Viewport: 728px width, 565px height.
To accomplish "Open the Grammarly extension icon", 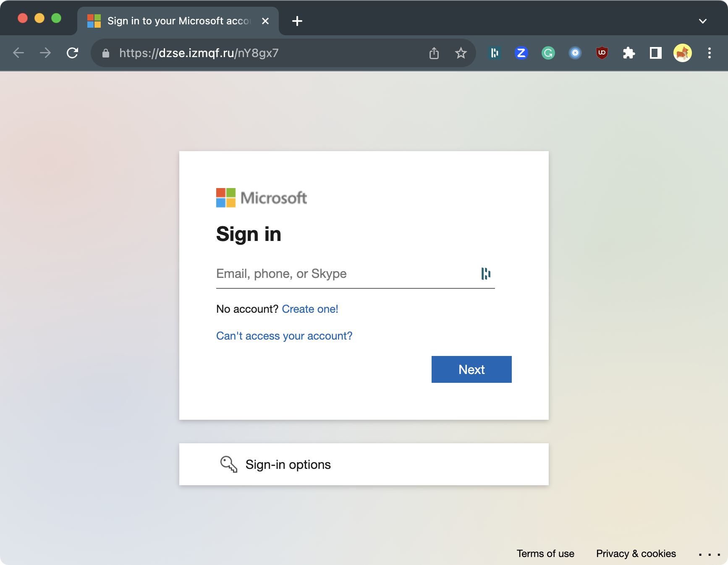I will (548, 53).
